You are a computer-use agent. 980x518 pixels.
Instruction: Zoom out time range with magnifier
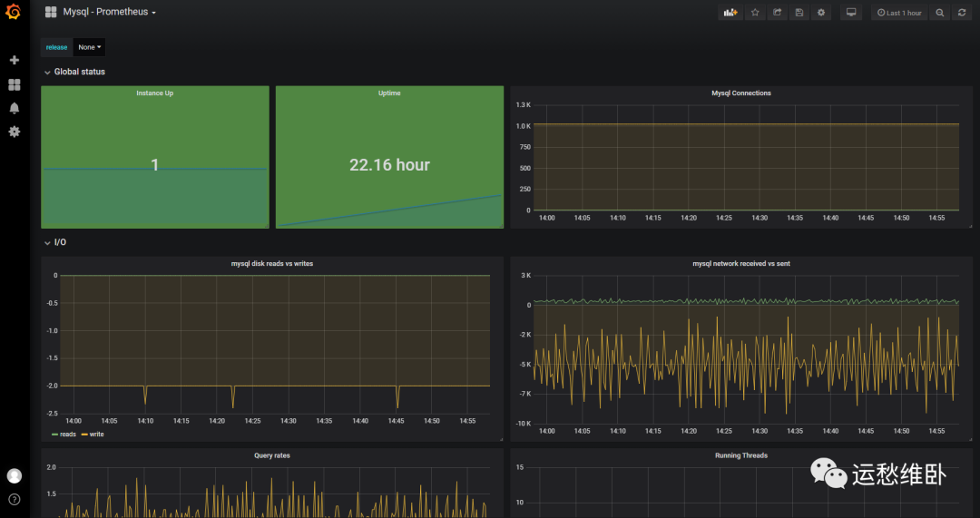(x=939, y=13)
